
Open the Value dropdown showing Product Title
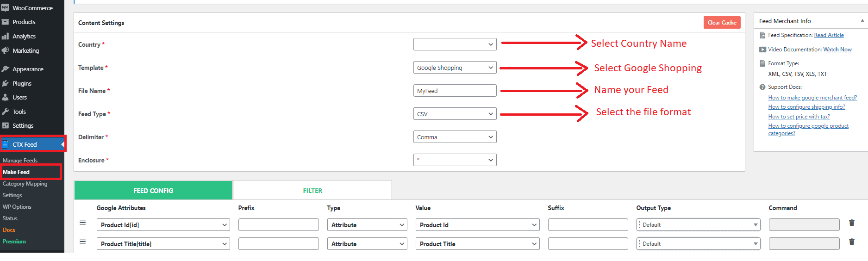point(478,244)
